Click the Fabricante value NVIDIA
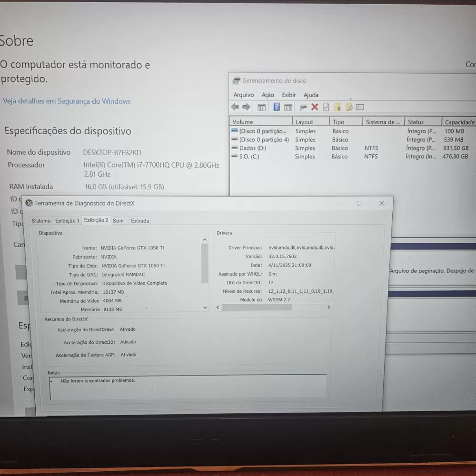 [109, 257]
